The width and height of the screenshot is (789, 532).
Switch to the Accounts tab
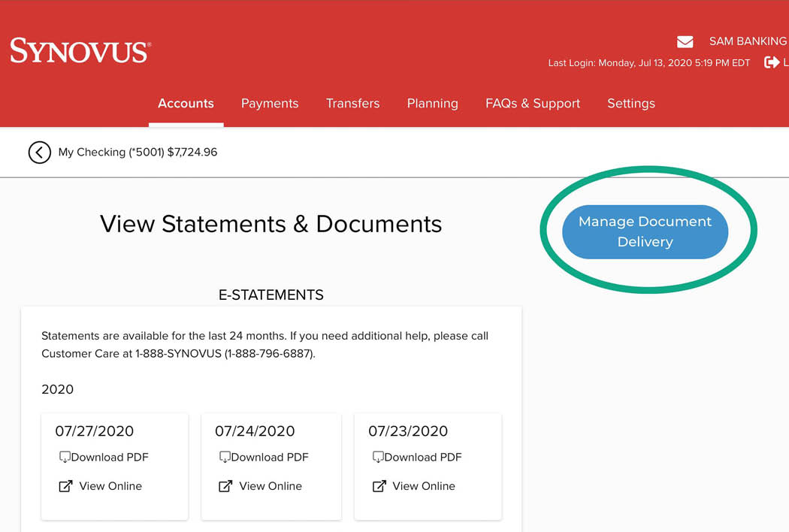pos(186,104)
